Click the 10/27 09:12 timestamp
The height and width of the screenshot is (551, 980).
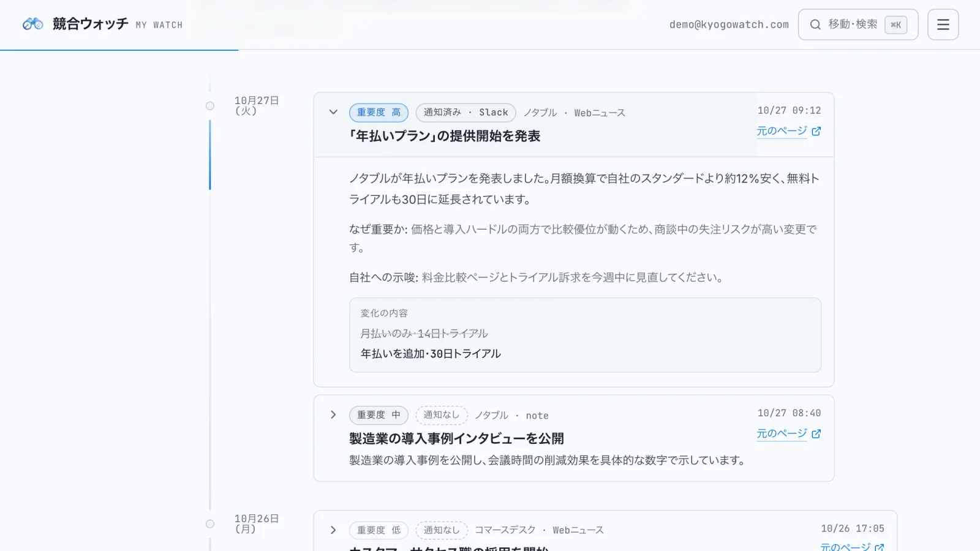[789, 111]
